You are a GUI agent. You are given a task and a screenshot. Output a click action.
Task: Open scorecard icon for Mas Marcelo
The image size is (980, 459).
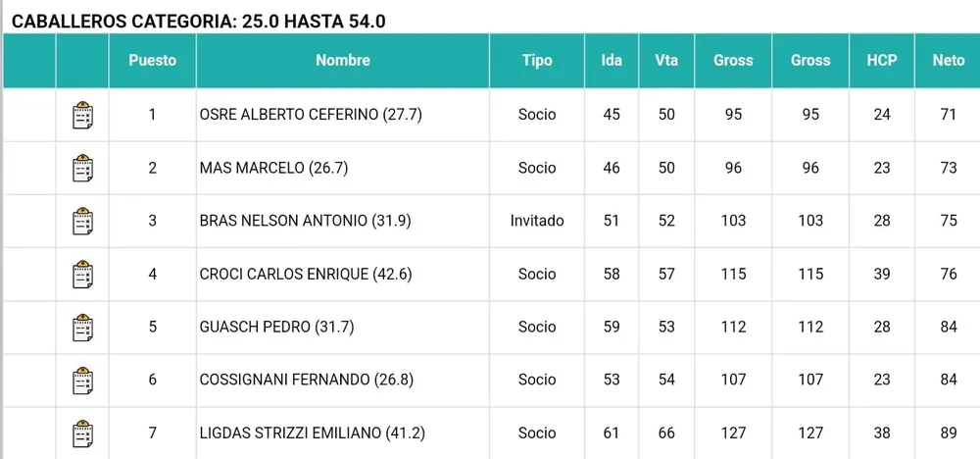83,169
